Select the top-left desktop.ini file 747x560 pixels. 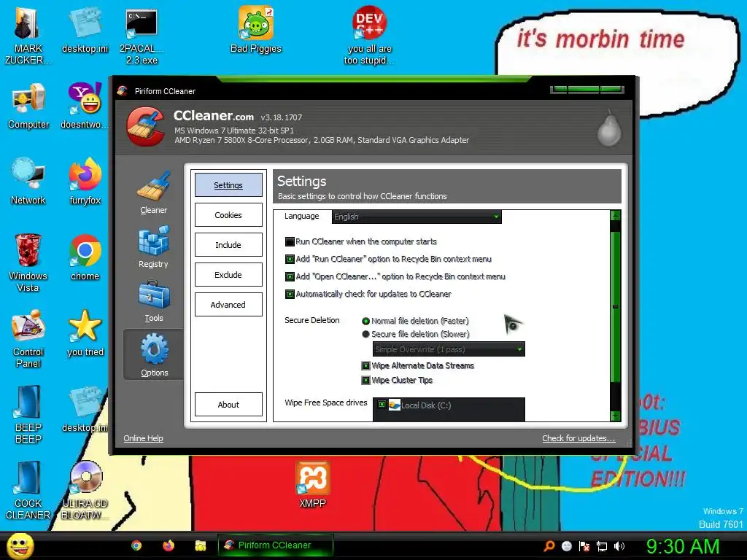click(85, 29)
